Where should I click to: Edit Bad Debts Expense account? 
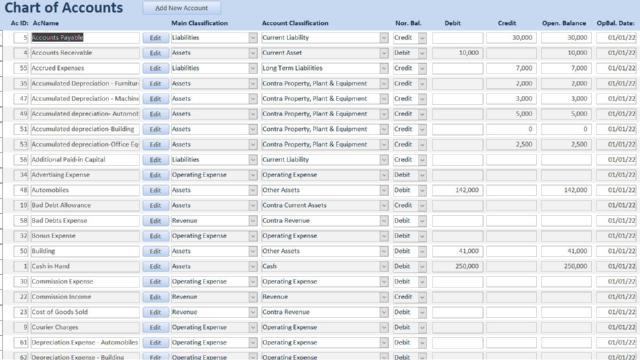pyautogui.click(x=156, y=221)
